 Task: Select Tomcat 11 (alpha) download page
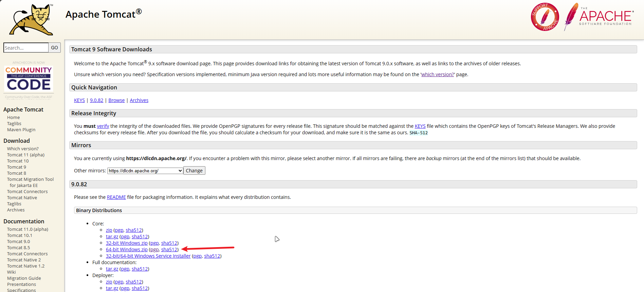26,155
